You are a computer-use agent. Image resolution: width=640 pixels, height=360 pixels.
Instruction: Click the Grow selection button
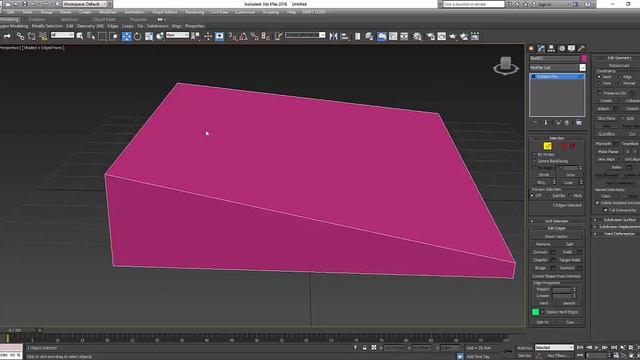pyautogui.click(x=570, y=175)
